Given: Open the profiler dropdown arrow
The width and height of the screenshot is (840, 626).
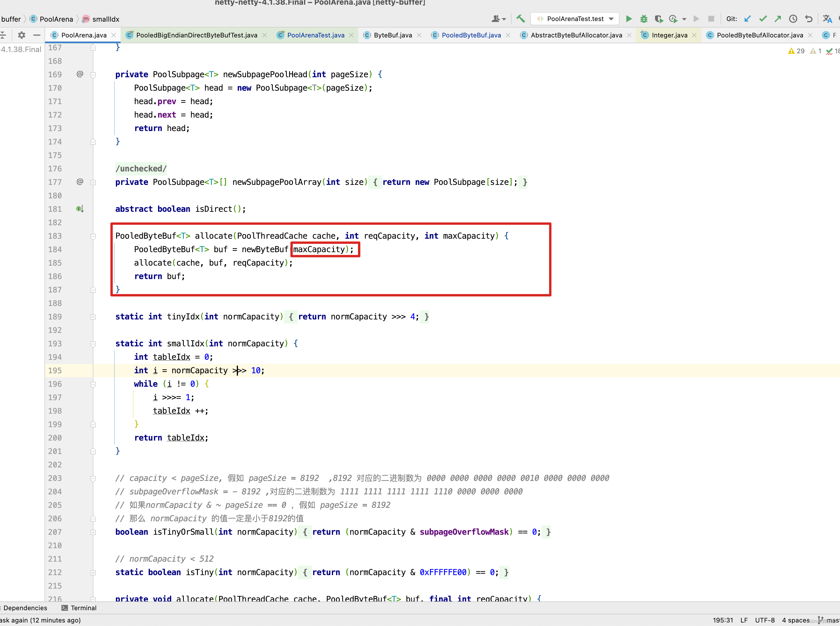Looking at the screenshot, I should tap(684, 19).
